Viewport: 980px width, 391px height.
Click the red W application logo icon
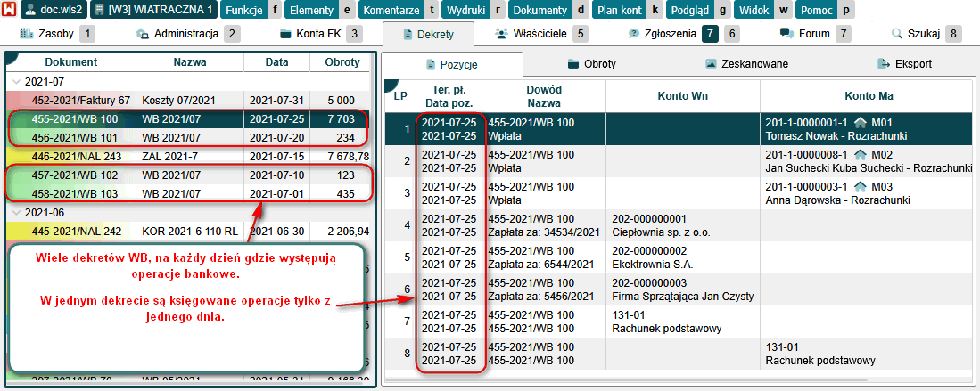point(10,10)
